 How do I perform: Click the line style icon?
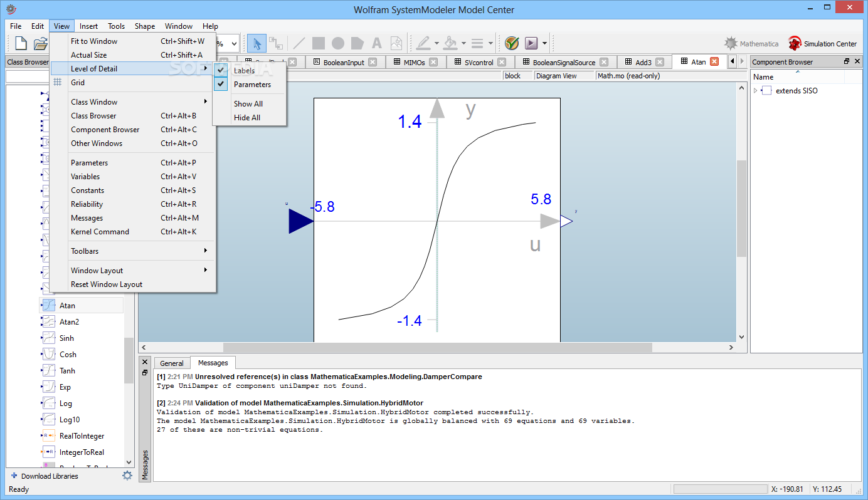pyautogui.click(x=477, y=43)
